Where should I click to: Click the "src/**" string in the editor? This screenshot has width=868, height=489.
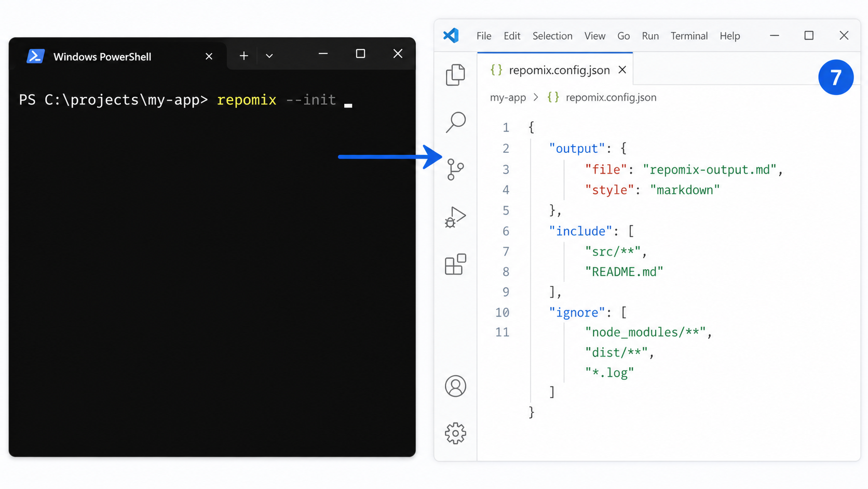613,252
